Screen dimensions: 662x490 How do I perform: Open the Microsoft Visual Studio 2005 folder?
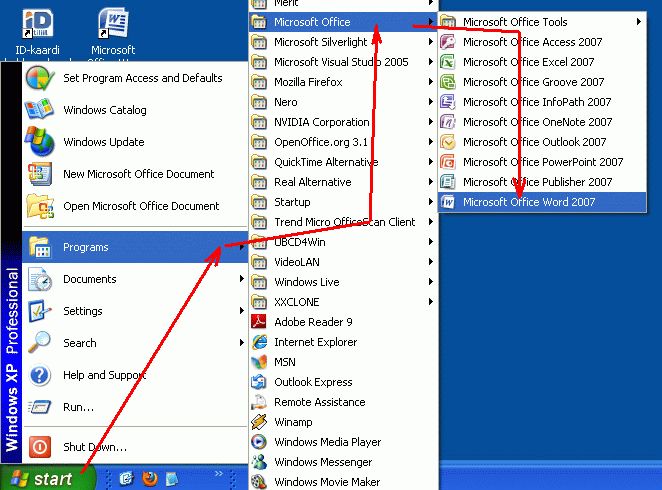tap(343, 62)
